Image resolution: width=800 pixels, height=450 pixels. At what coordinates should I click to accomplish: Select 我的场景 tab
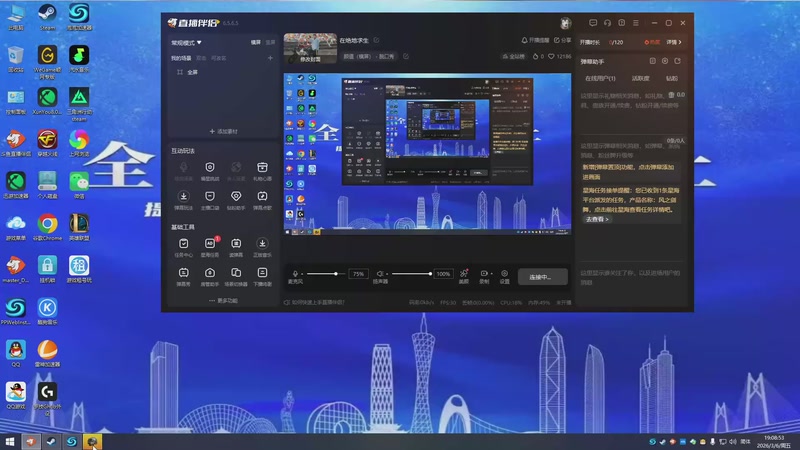tap(181, 58)
